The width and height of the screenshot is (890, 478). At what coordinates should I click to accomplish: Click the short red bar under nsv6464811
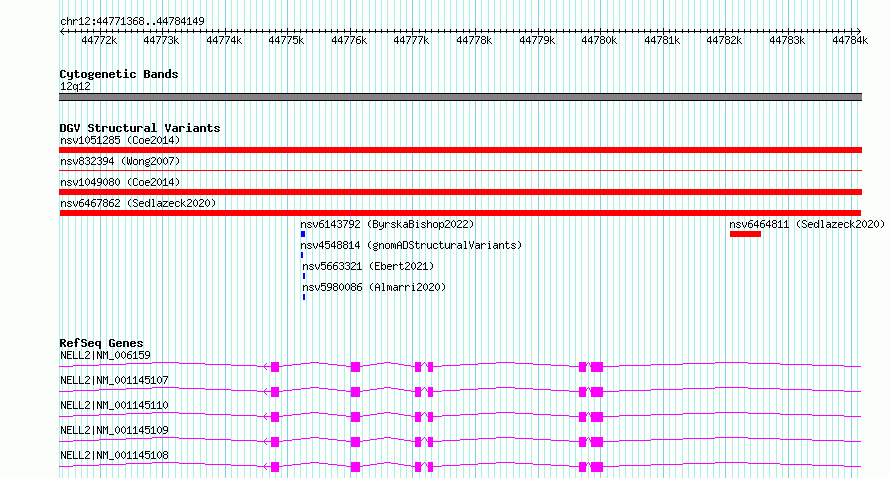coord(745,234)
